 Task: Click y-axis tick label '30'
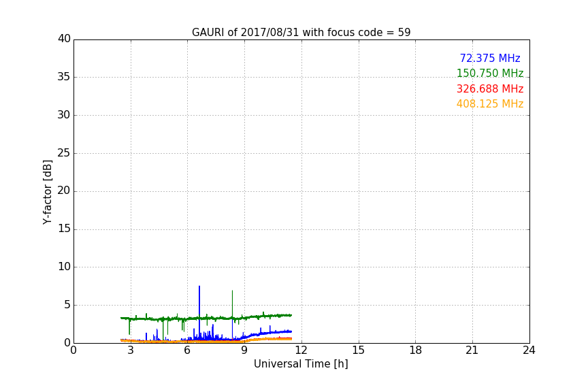(x=64, y=115)
